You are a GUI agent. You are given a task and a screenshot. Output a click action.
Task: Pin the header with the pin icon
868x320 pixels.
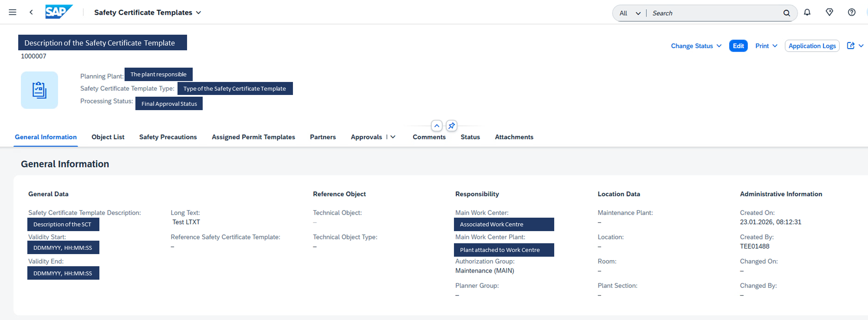[x=452, y=126]
